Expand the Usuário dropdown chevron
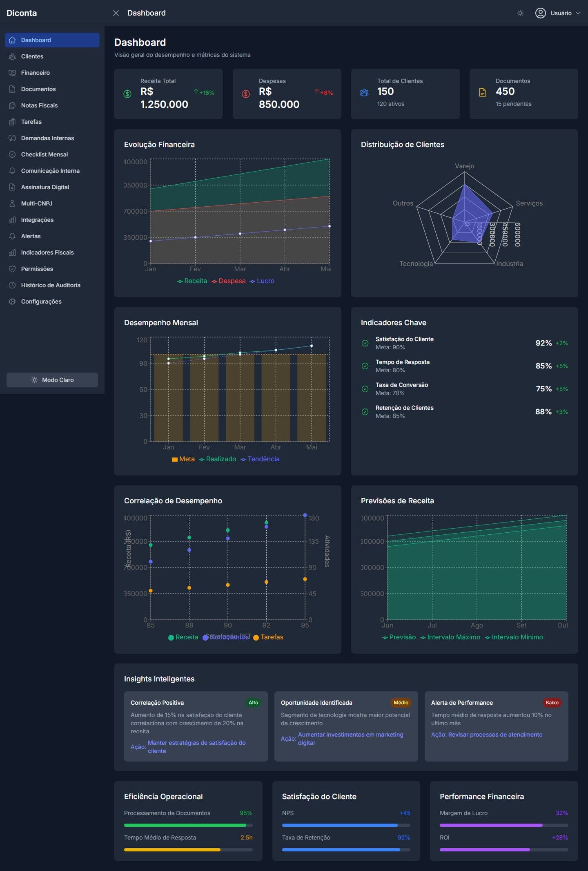The height and width of the screenshot is (871, 588). point(578,13)
